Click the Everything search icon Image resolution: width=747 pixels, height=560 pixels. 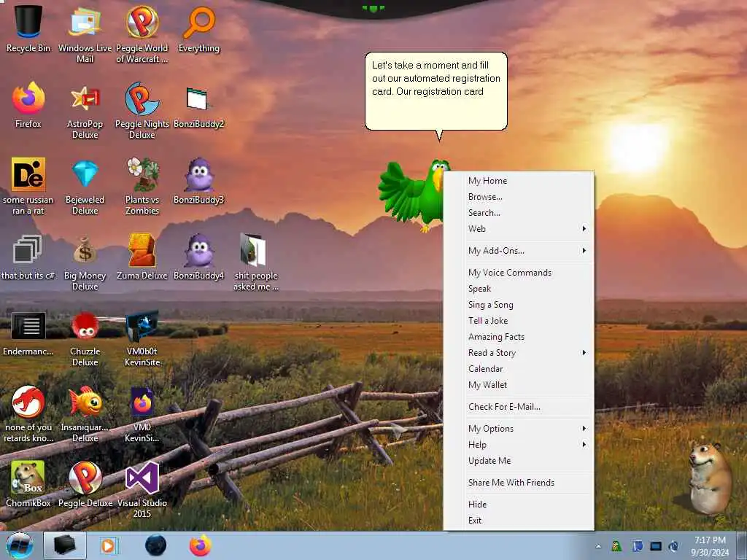click(199, 29)
